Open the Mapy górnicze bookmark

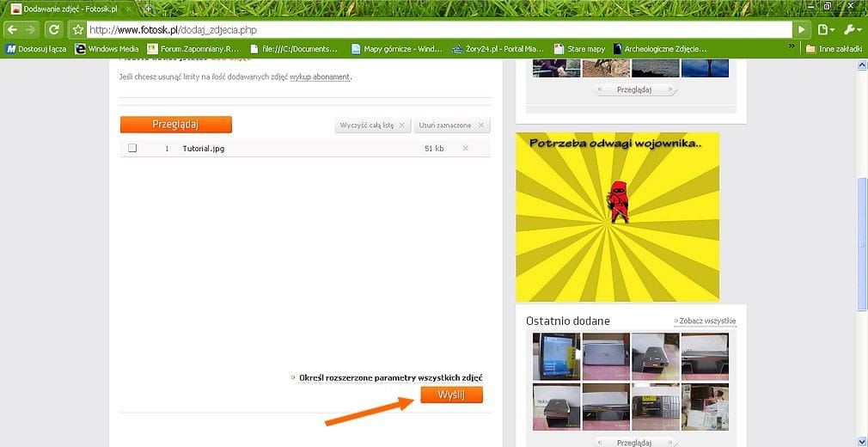[x=397, y=49]
